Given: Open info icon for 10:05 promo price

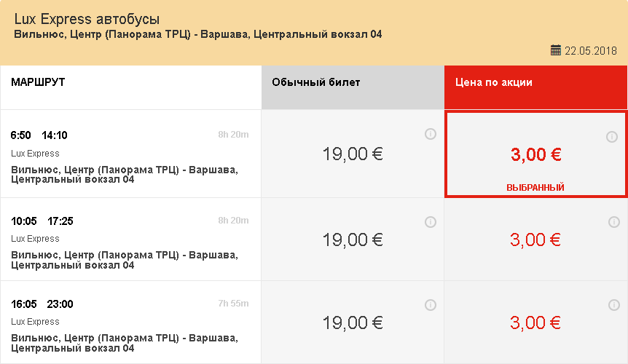Looking at the screenshot, I should [x=614, y=222].
